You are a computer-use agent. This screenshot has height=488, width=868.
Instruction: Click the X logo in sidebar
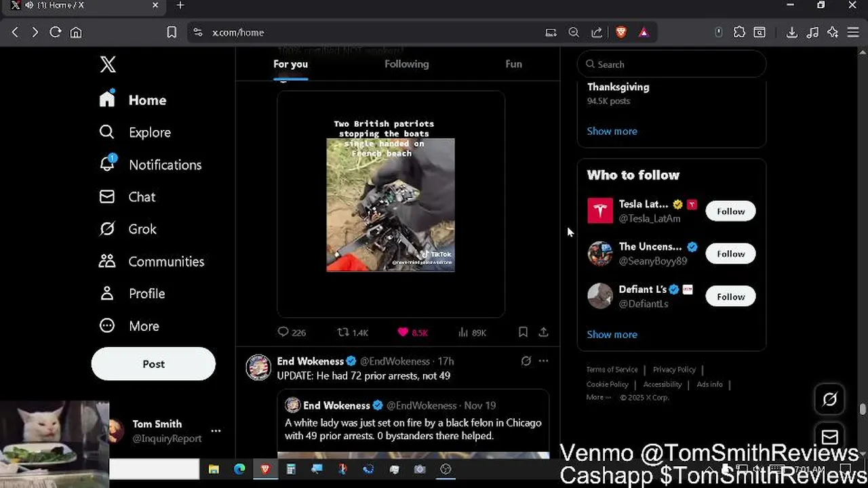108,64
